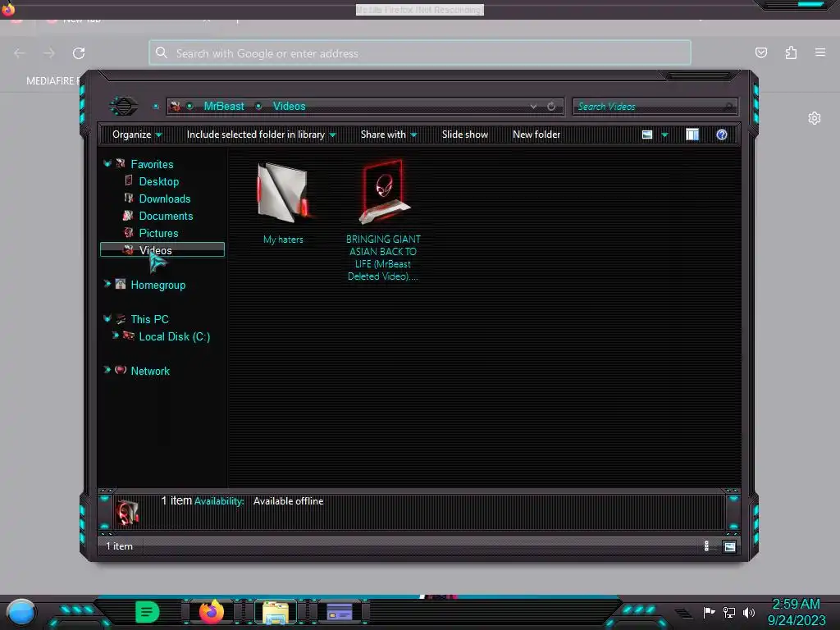The width and height of the screenshot is (840, 630).
Task: Start the Slide show
Action: coord(464,135)
